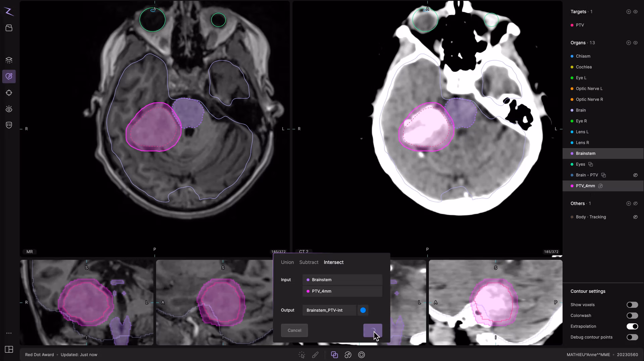The height and width of the screenshot is (361, 644).
Task: Select the brush tool in the bottom toolbar
Action: tap(315, 355)
